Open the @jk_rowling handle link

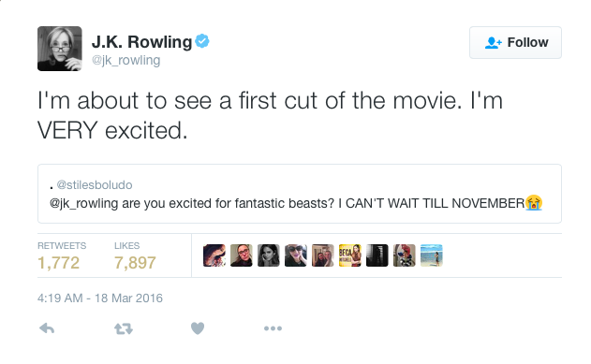(x=126, y=60)
